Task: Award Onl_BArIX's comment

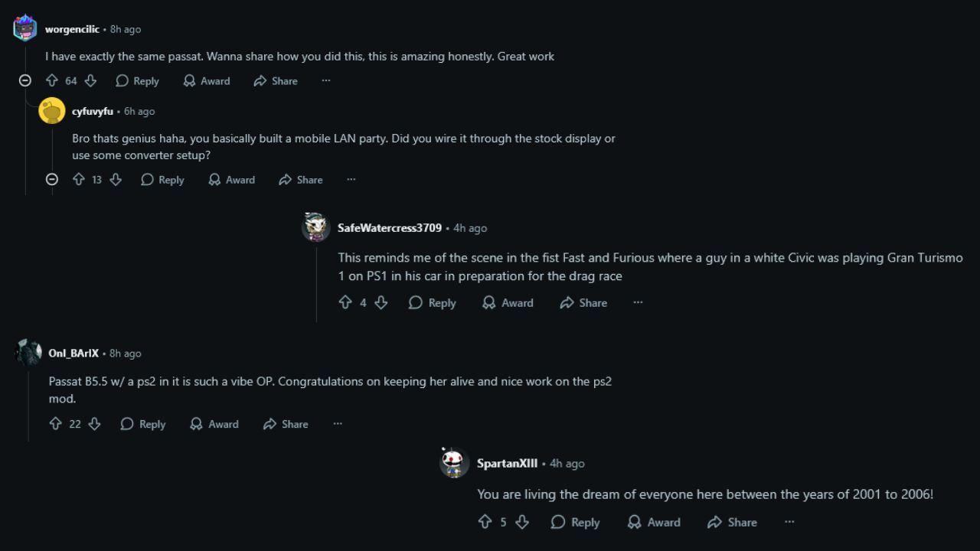Action: 214,423
